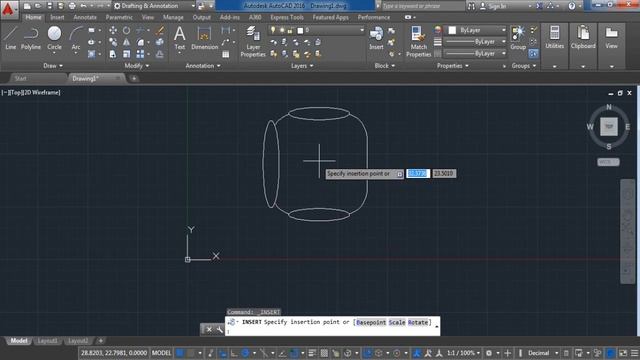Image resolution: width=640 pixels, height=360 pixels.
Task: Select the Dimension tool
Action: 204,38
